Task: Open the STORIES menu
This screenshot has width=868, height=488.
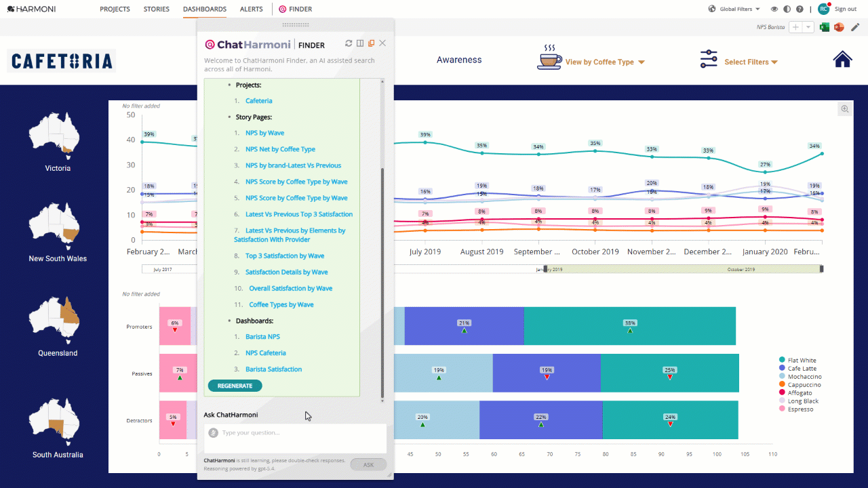Action: pyautogui.click(x=157, y=9)
